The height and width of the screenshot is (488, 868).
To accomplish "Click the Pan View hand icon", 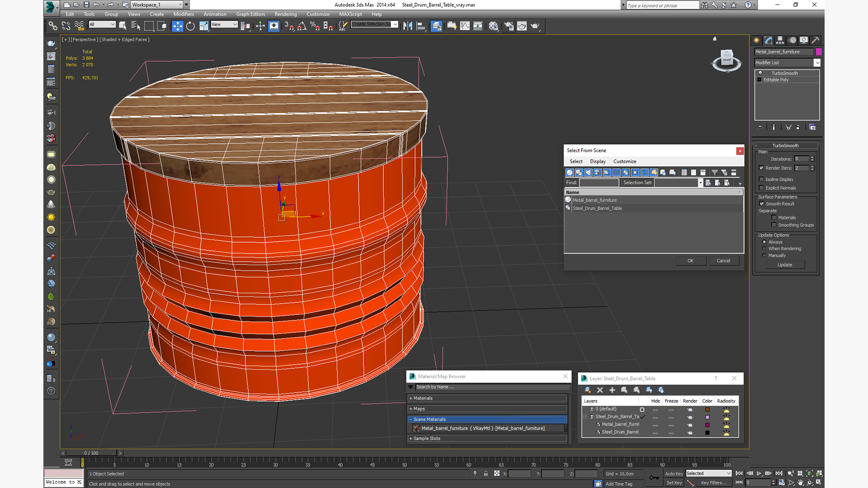I will 801,483.
